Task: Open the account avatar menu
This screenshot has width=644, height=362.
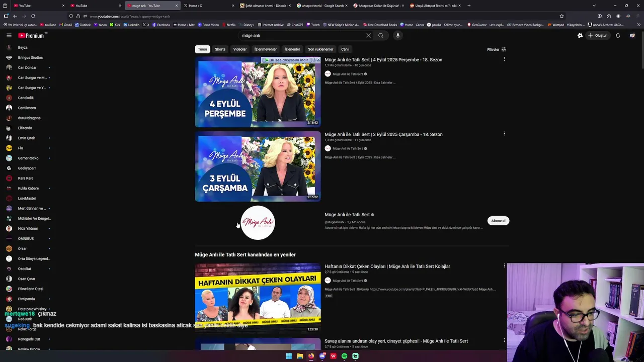Action: (x=632, y=36)
